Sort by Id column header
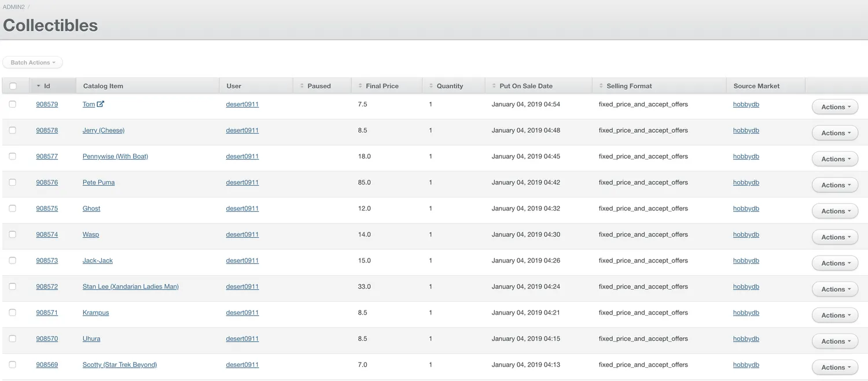Screen dimensions: 868x381 coord(47,86)
